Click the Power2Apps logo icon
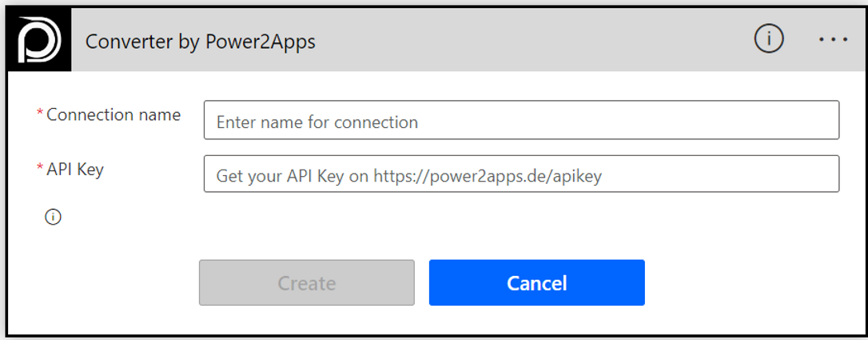This screenshot has width=868, height=340. pos(38,40)
